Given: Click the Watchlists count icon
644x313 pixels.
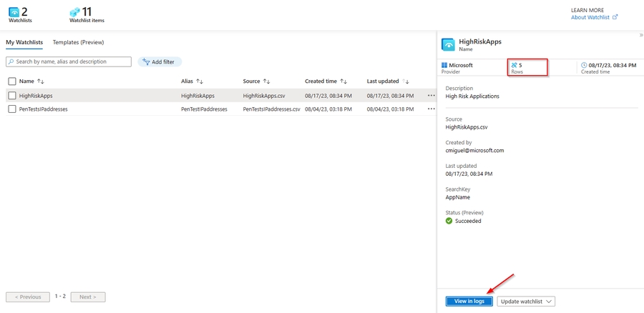Looking at the screenshot, I should click(13, 11).
